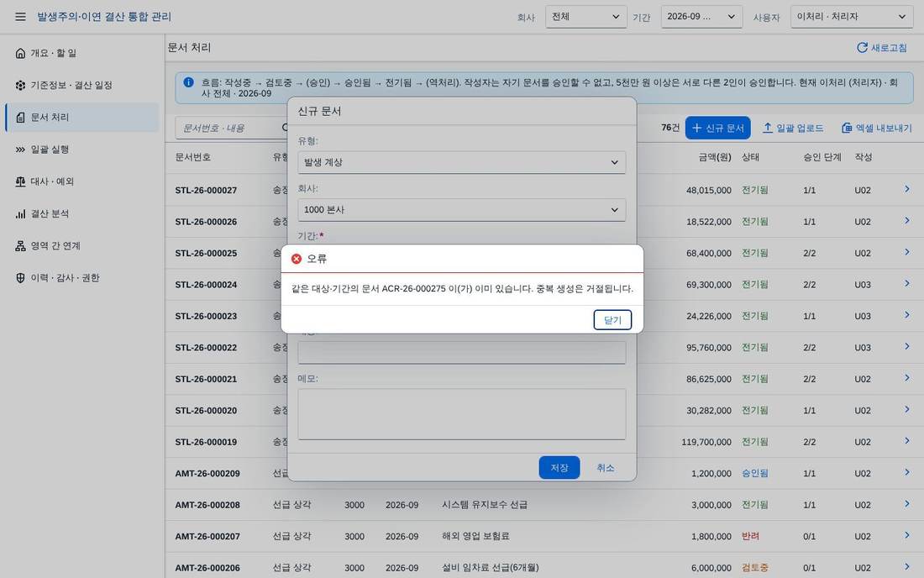Click the 영역 간 연계 hierarchy icon
The image size is (924, 578).
(21, 245)
